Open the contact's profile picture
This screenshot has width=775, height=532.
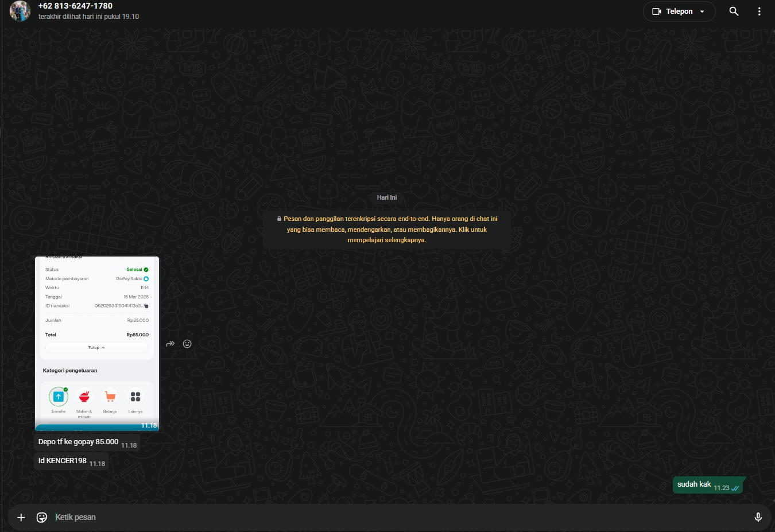click(x=20, y=11)
